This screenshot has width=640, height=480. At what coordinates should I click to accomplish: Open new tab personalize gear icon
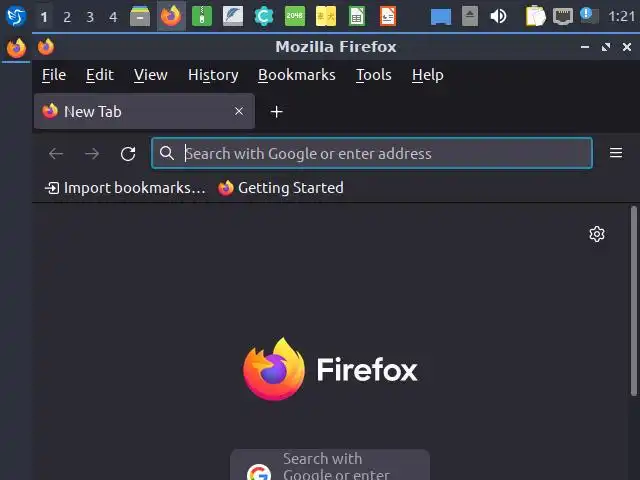click(x=597, y=234)
